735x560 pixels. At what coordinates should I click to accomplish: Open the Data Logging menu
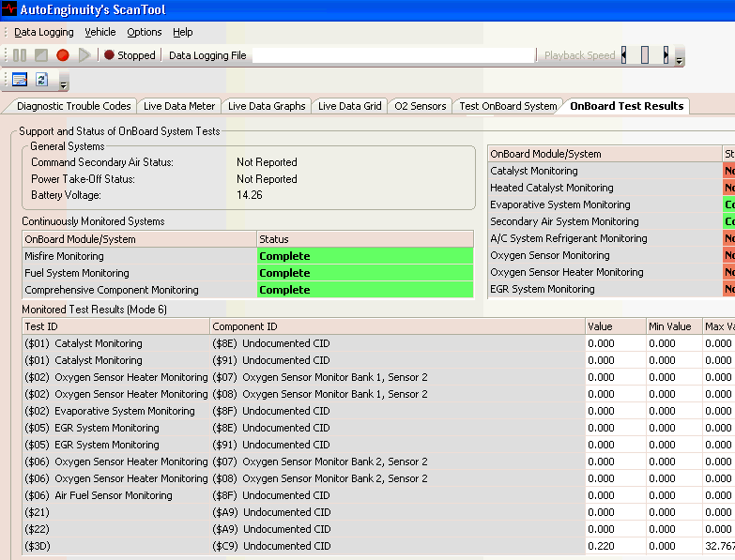(43, 32)
